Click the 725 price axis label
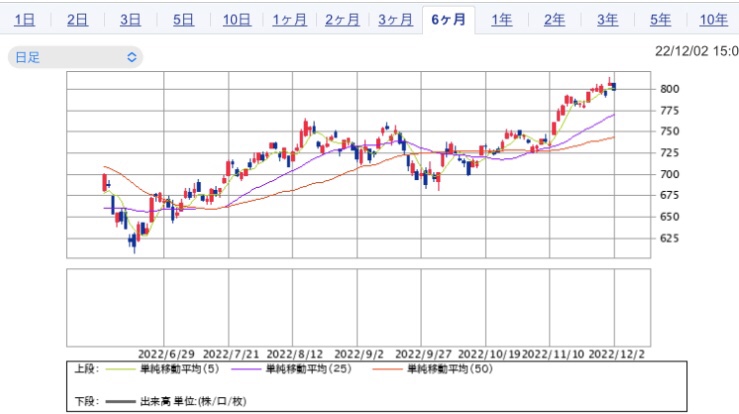Viewport: 739px width, 414px height. (669, 153)
